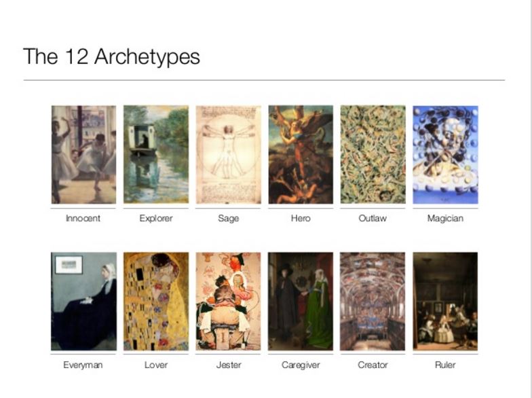The image size is (532, 398).
Task: Click the Innocent caption label
Action: 83,218
